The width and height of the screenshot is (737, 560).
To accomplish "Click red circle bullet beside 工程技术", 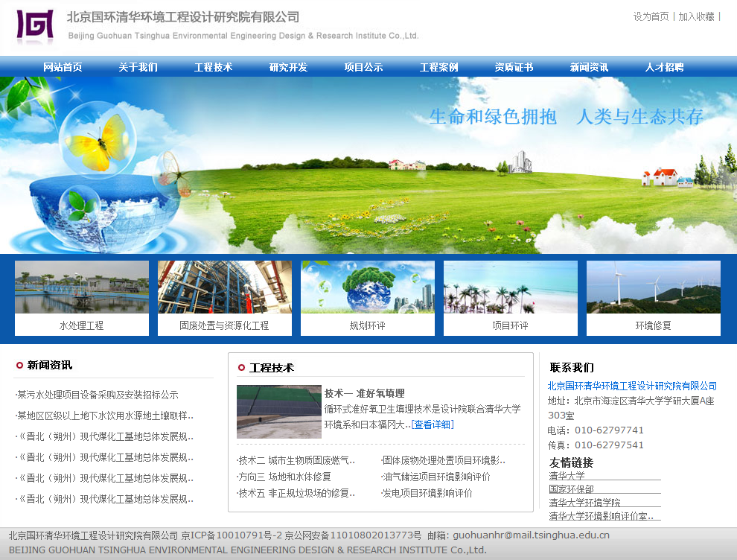I will tap(241, 368).
